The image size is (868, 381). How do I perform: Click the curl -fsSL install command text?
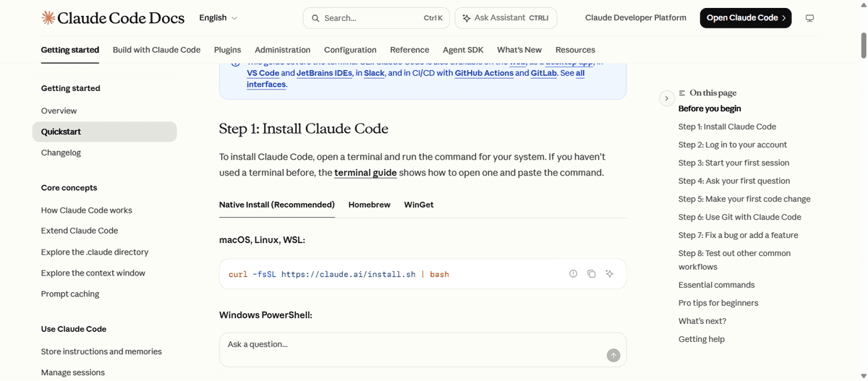click(339, 274)
